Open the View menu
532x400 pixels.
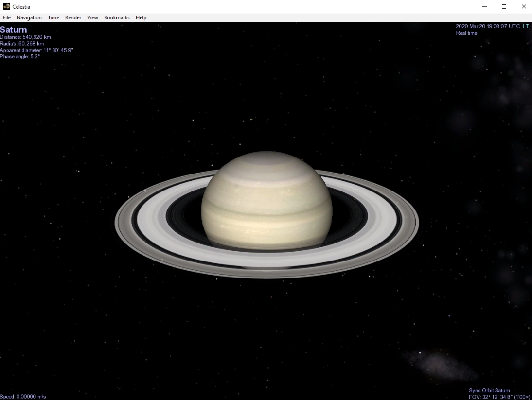92,17
